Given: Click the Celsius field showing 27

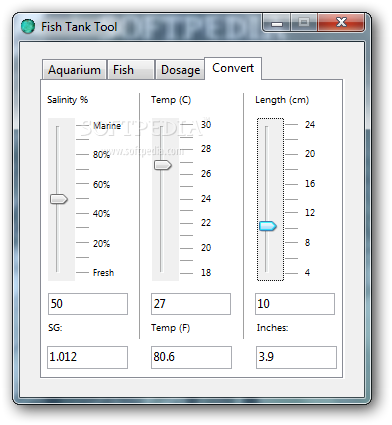Looking at the screenshot, I should pos(191,304).
